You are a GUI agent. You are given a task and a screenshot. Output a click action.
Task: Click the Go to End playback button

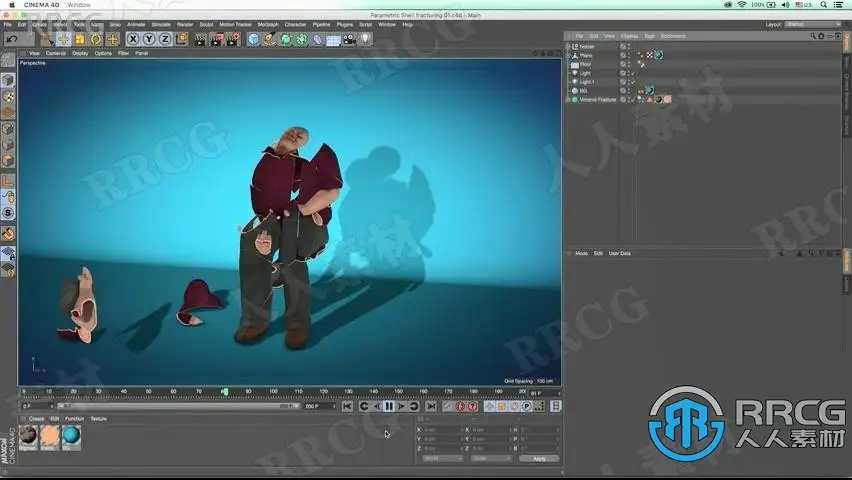431,406
